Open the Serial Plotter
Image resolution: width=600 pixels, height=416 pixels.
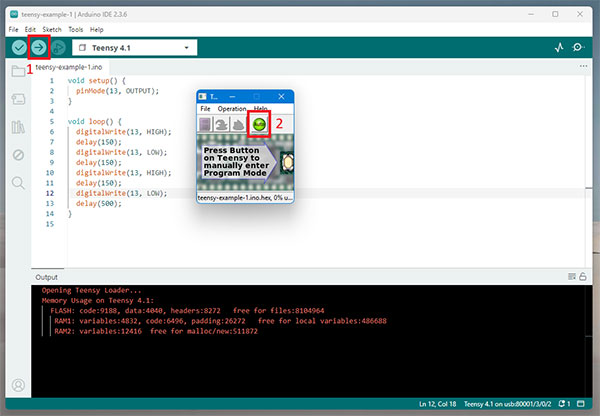(559, 47)
